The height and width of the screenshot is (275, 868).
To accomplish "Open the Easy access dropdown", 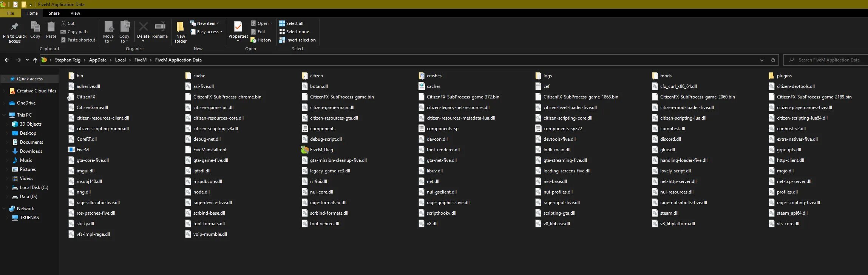I will point(206,32).
